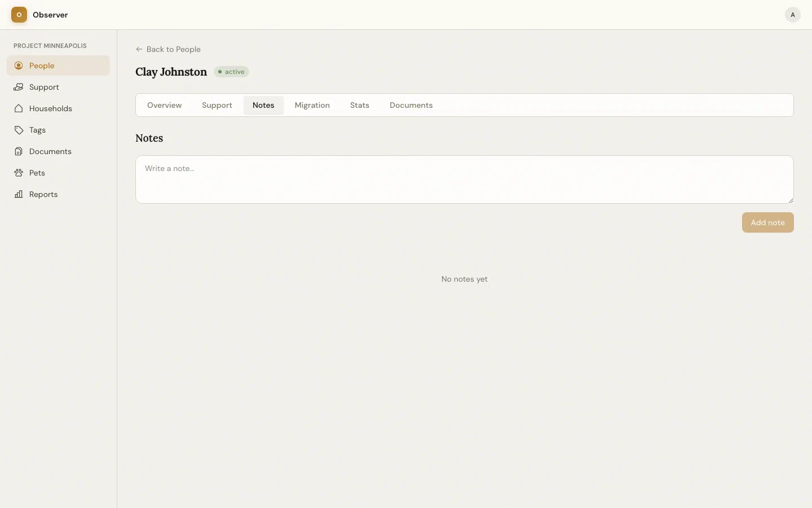This screenshot has width=812, height=508.
Task: Click the Support hand icon in sidebar
Action: (x=19, y=87)
